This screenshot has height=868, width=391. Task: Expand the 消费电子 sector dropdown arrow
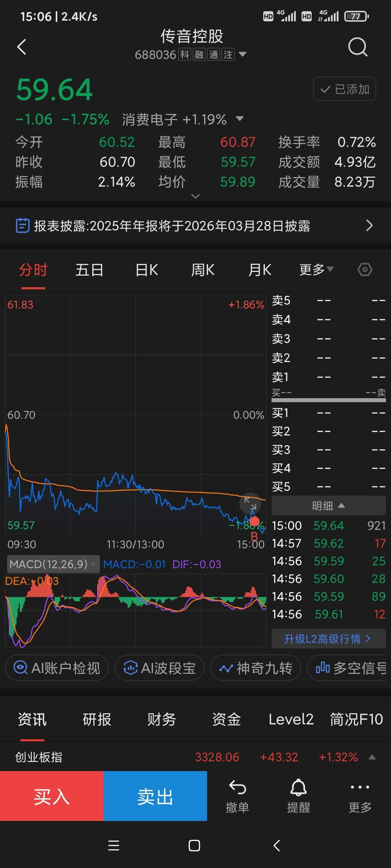(x=239, y=119)
